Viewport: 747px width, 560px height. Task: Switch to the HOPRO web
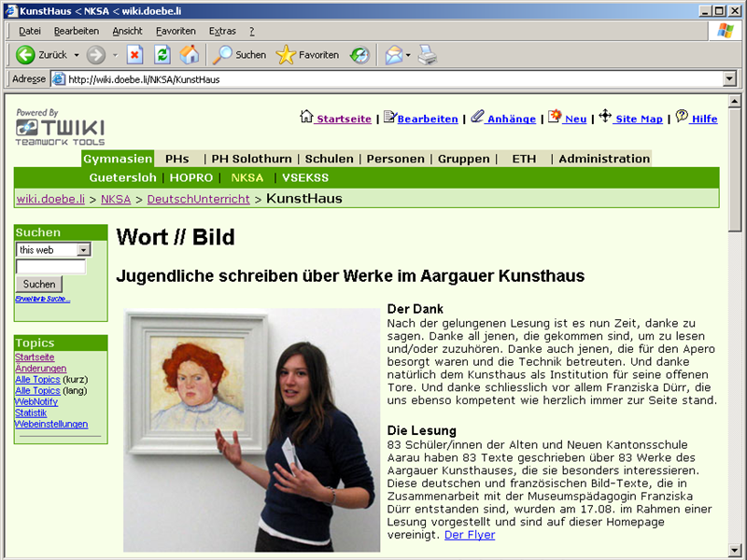pyautogui.click(x=191, y=177)
